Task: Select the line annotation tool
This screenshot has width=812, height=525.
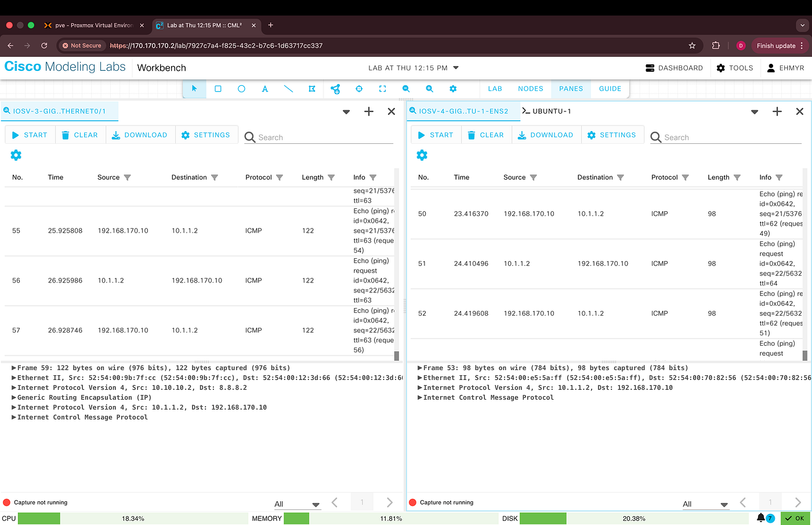Action: point(288,89)
